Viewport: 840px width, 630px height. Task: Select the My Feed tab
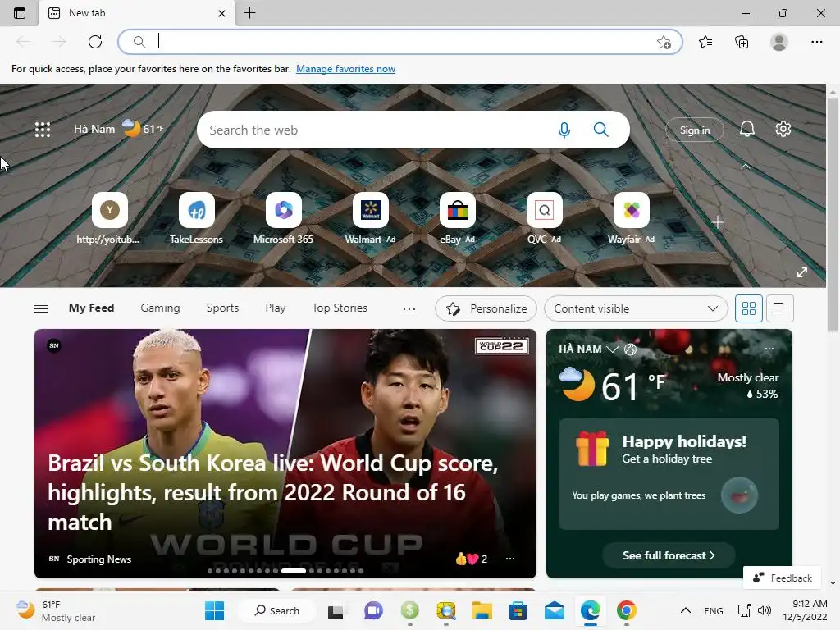[91, 308]
